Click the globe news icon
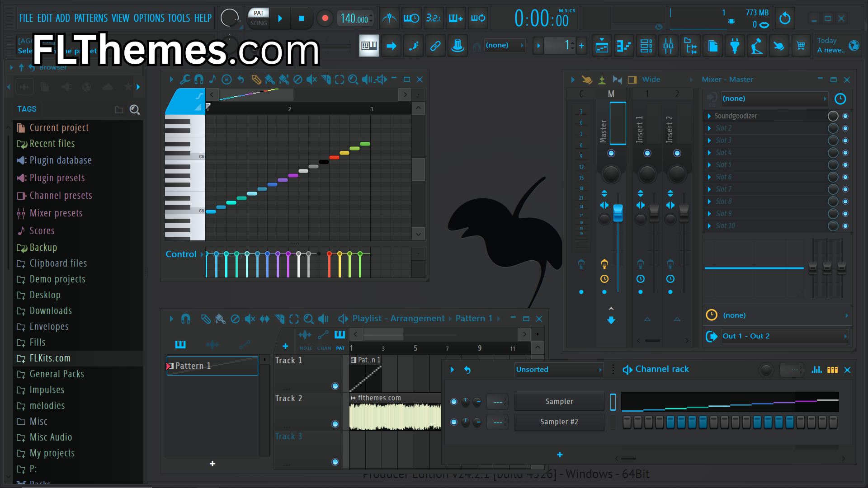 click(x=854, y=45)
